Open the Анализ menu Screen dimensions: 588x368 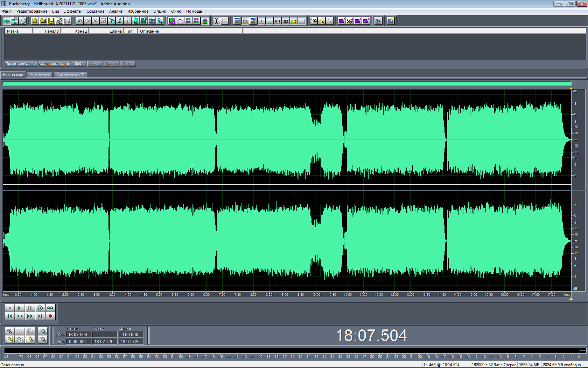click(116, 11)
